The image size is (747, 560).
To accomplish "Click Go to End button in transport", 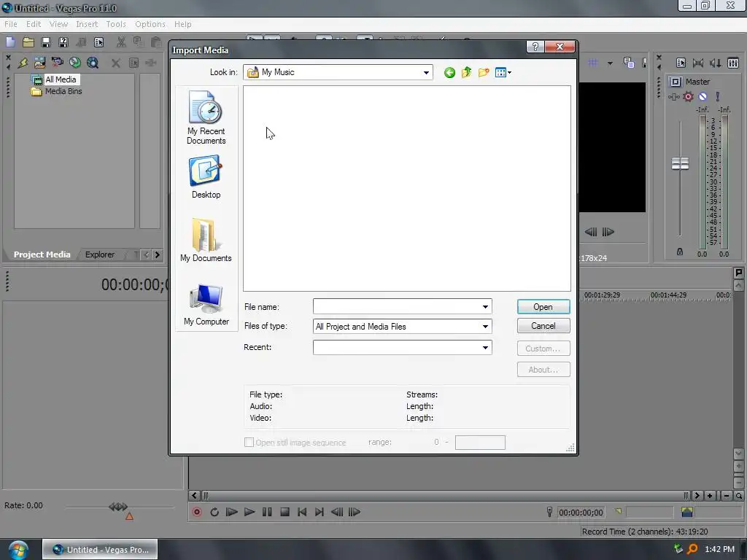I will coord(320,512).
